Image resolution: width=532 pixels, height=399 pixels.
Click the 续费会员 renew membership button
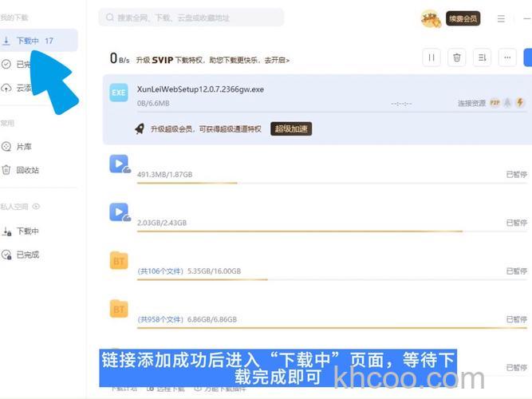coord(463,18)
